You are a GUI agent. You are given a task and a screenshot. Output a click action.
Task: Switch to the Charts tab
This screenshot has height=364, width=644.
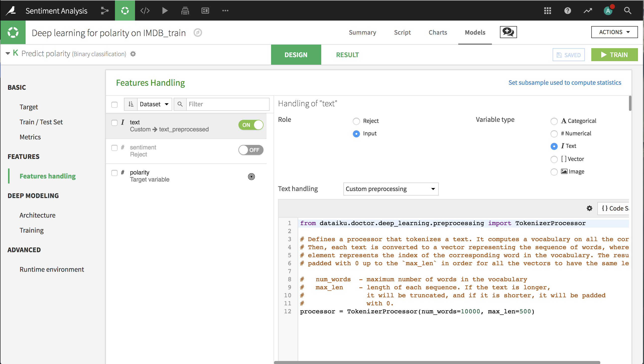tap(438, 32)
